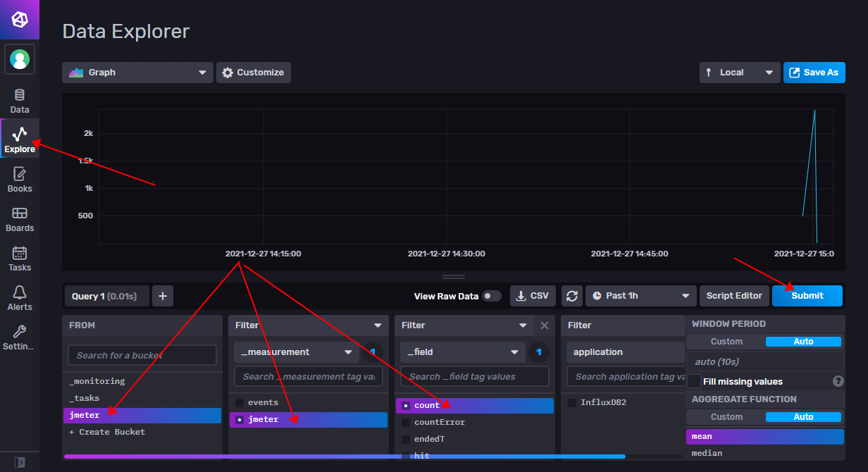Uncheck the jmeter measurement checkbox
Screen dimensions: 868x472
click(240, 420)
